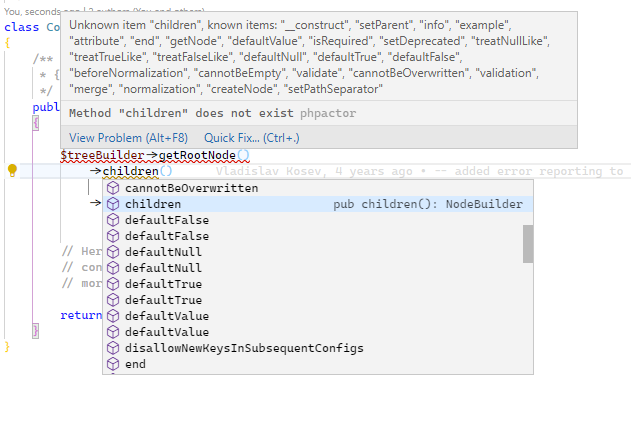Click the yellow lightbulb code action icon

pyautogui.click(x=12, y=171)
